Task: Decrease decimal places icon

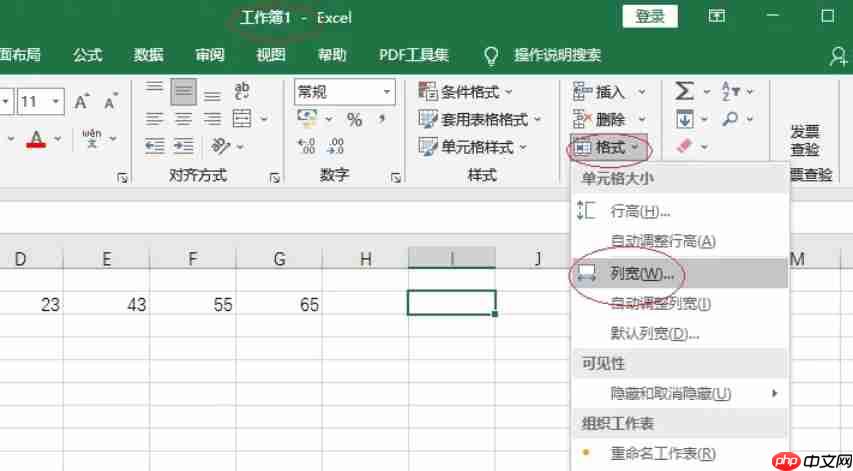Action: [x=335, y=145]
